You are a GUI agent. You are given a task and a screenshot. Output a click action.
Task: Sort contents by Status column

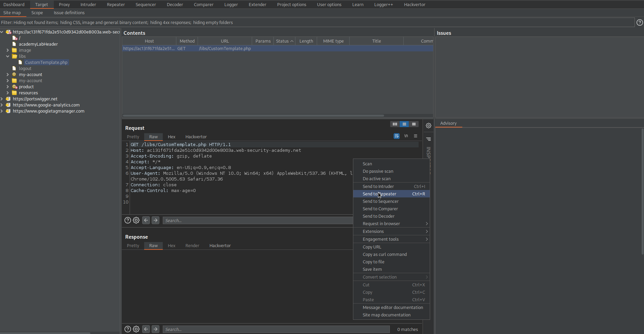point(284,41)
